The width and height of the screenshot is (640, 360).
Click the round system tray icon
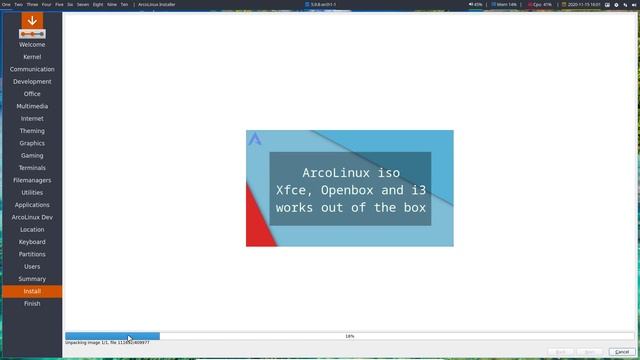pyautogui.click(x=616, y=4)
